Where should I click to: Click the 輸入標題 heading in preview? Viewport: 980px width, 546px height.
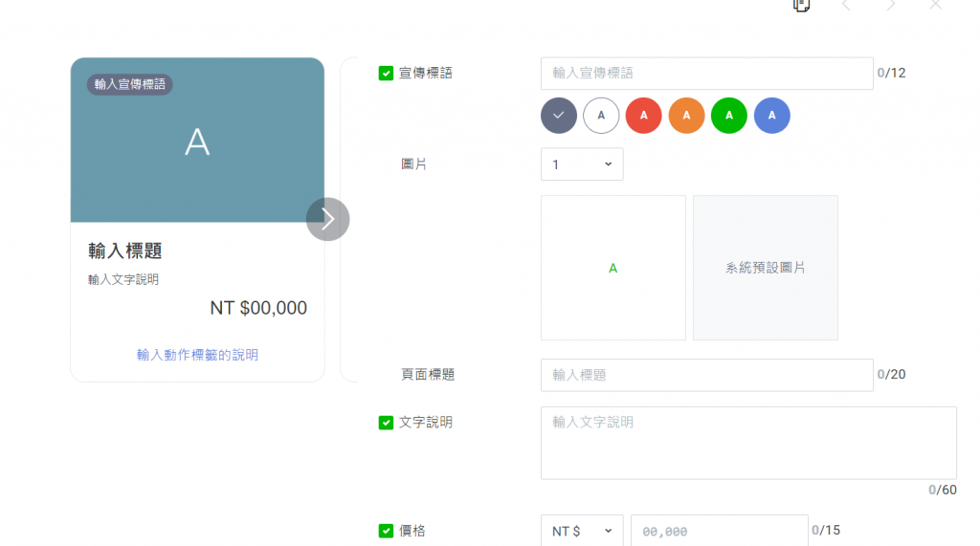[125, 251]
